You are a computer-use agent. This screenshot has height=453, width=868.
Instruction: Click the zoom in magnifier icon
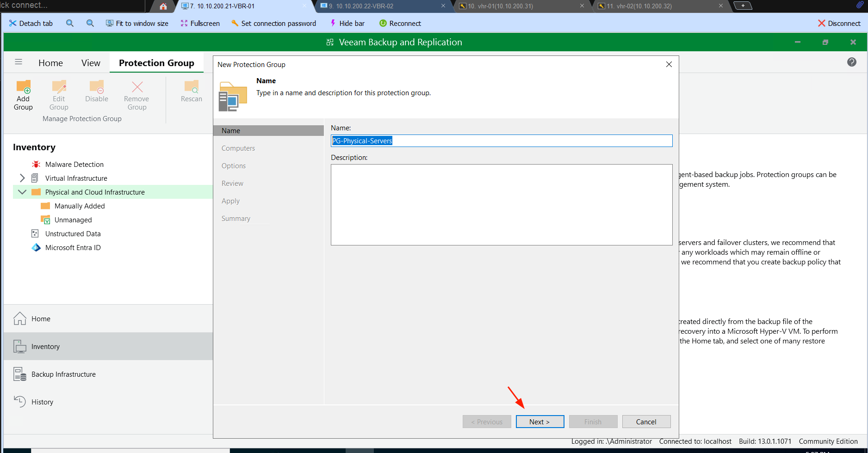pos(70,23)
